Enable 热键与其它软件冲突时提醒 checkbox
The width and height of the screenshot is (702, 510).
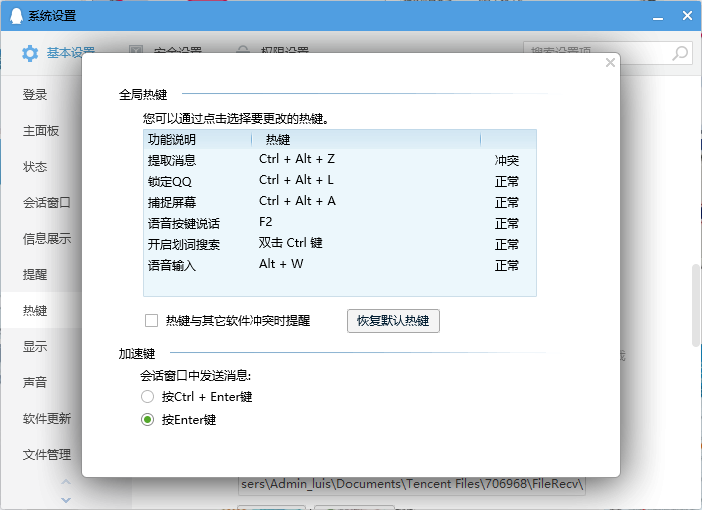pos(152,321)
